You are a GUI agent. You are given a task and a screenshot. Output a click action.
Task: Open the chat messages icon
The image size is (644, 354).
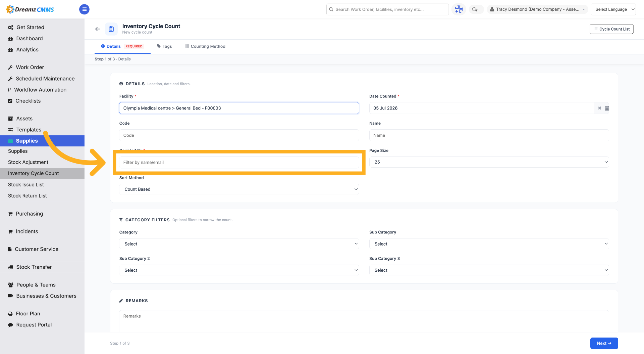pyautogui.click(x=475, y=9)
